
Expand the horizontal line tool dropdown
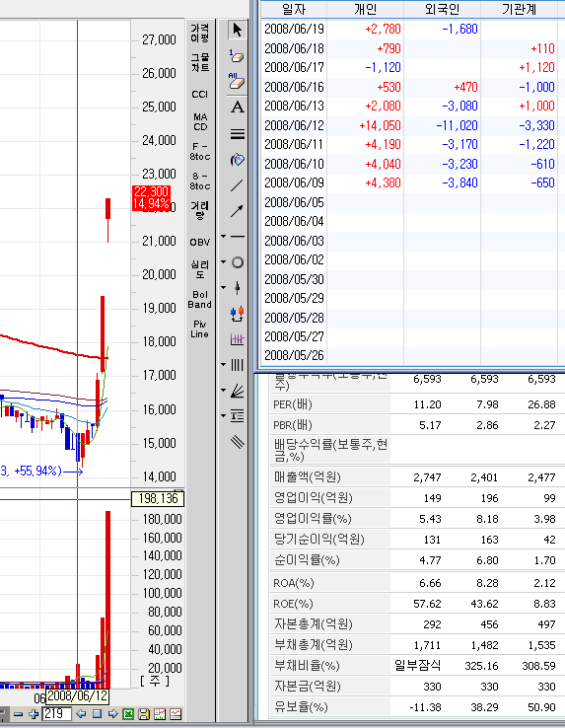223,237
